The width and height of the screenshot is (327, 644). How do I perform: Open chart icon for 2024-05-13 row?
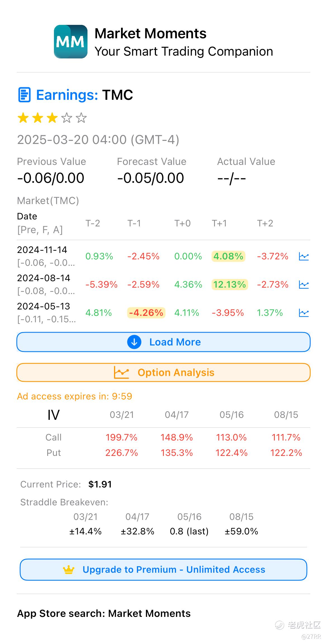(304, 313)
